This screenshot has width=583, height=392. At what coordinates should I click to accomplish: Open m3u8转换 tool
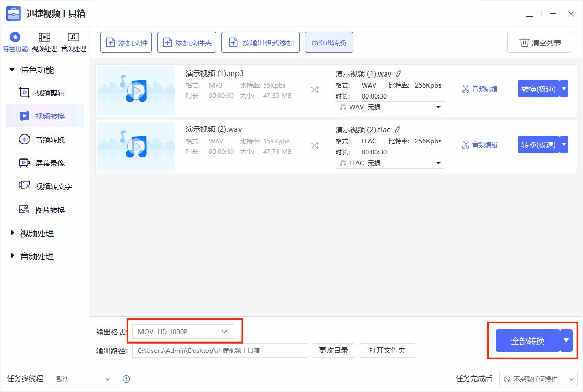pyautogui.click(x=329, y=42)
